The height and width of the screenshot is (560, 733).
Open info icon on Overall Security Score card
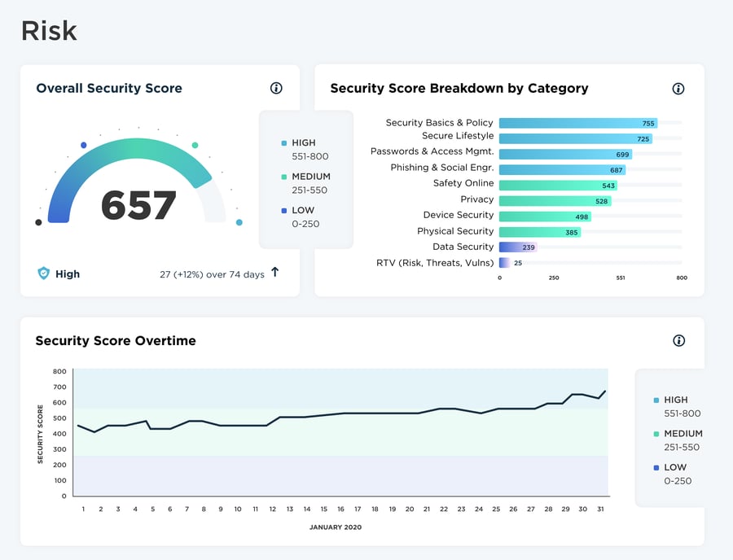[x=276, y=88]
